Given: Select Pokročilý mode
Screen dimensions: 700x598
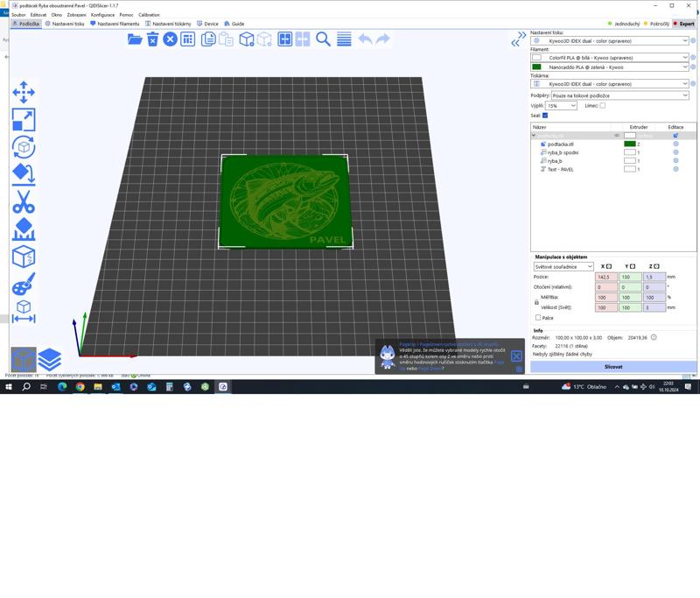Looking at the screenshot, I should click(x=656, y=24).
